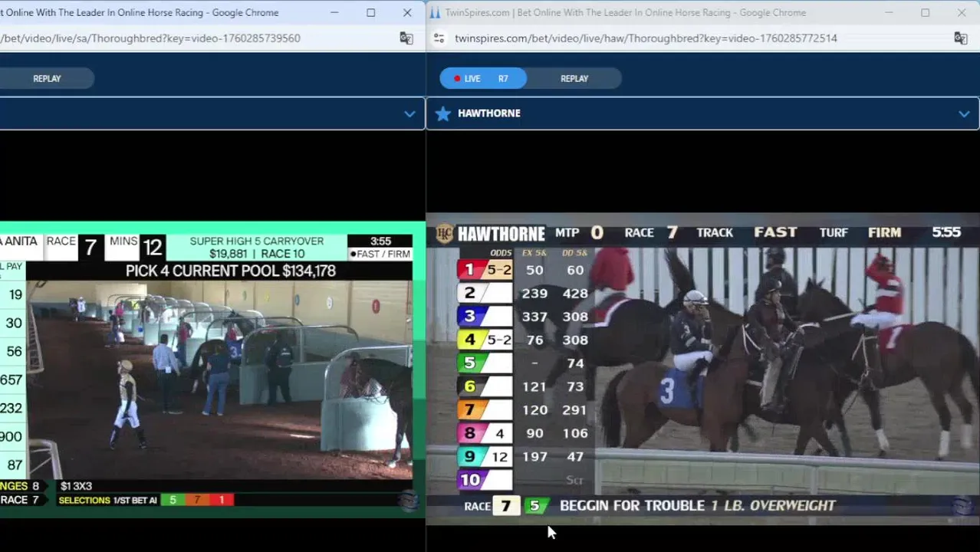Click horse number 9 odds row
The image size is (980, 552).
pyautogui.click(x=524, y=457)
